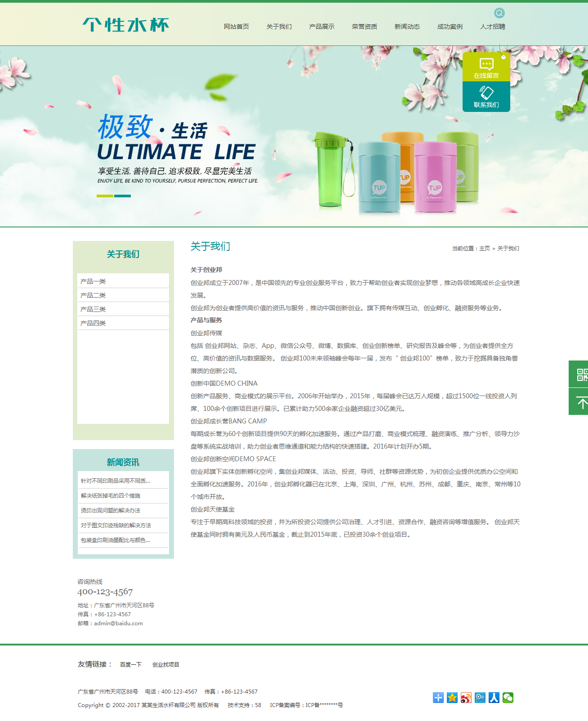Select 人才招聘 in top navigation
The image size is (588, 721).
click(492, 27)
